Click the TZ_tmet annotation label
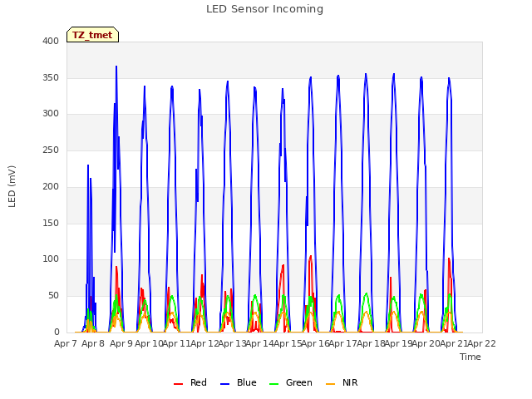Image resolution: width=532 pixels, height=399 pixels. (92, 35)
